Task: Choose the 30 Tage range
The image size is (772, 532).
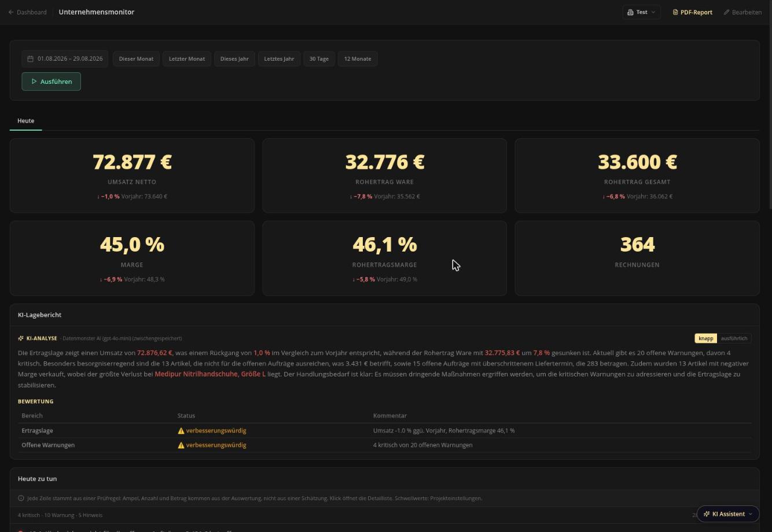Action: [x=319, y=59]
